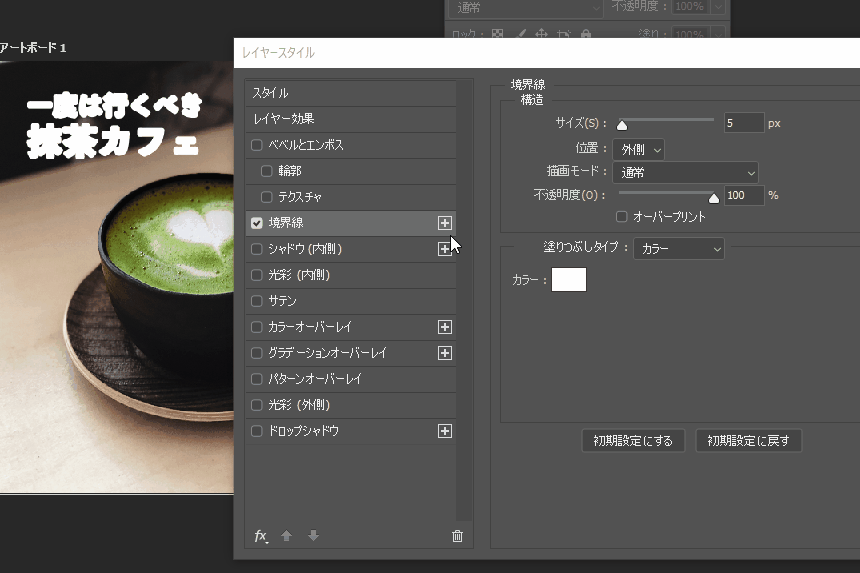Image resolution: width=860 pixels, height=573 pixels.
Task: Select the ドロップシャドウ effect row label
Action: point(303,431)
